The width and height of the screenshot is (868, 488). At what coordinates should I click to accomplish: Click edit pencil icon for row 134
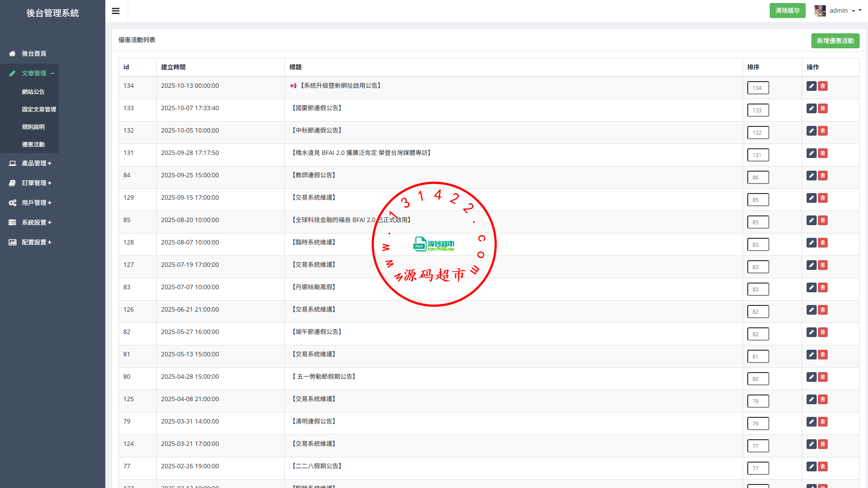811,86
